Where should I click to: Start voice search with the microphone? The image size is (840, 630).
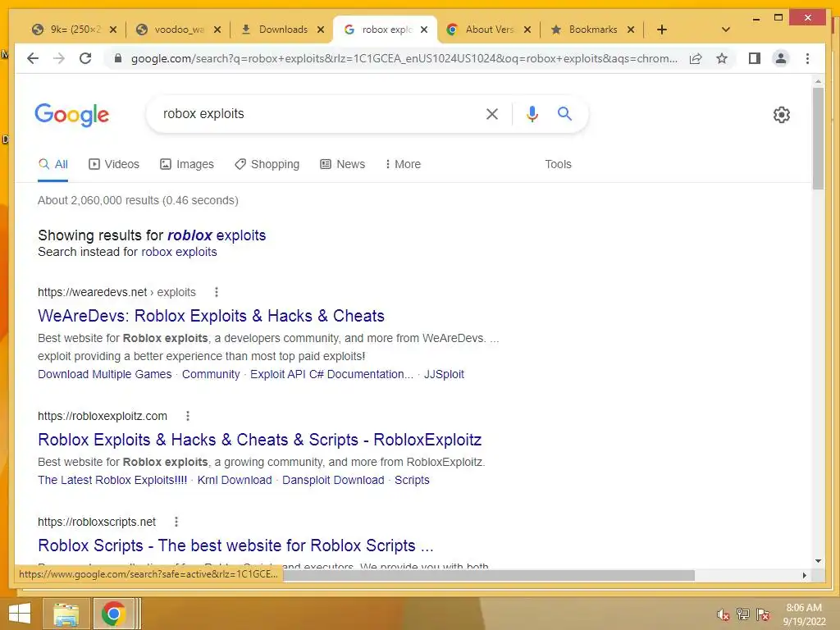point(532,113)
